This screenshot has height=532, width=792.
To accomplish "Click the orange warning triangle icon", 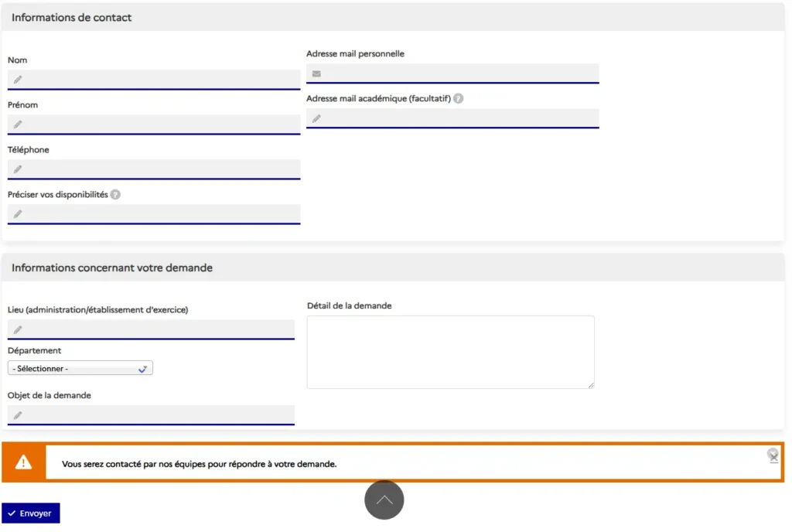I will click(24, 462).
